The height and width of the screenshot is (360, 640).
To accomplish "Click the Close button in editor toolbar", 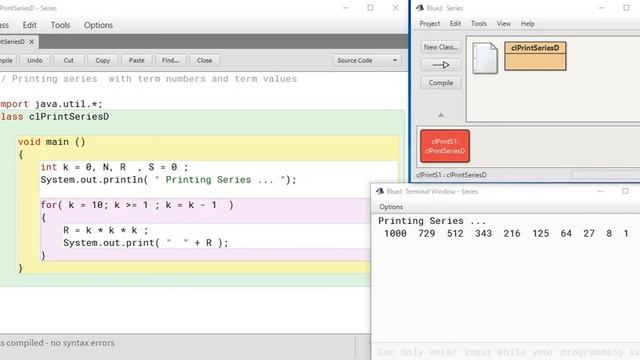I will tap(204, 60).
